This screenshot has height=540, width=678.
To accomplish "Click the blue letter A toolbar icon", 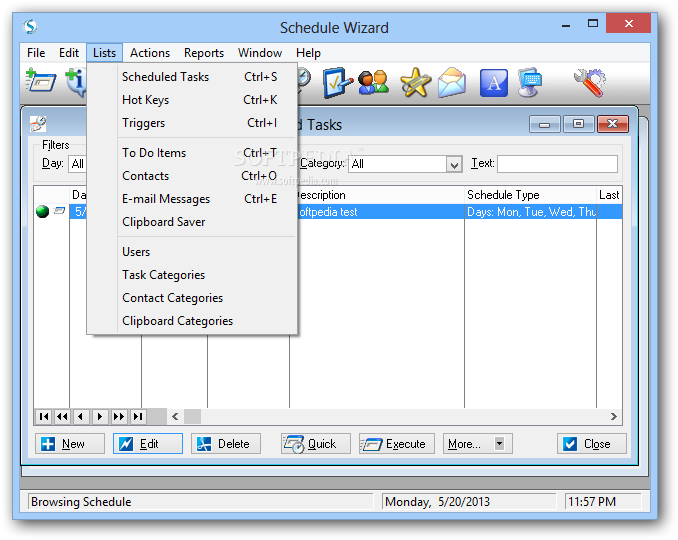I will (x=494, y=83).
